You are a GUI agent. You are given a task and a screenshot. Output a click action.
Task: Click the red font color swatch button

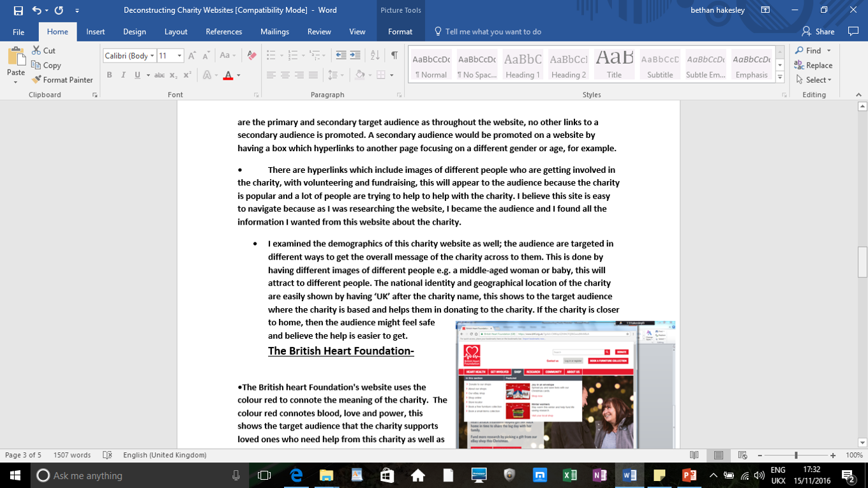pyautogui.click(x=228, y=75)
